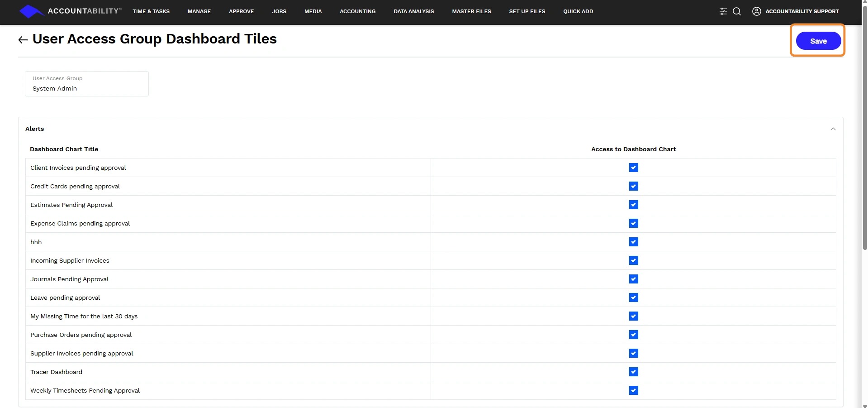Screen dimensions: 868x408
Task: Open the Data Analysis menu
Action: (413, 11)
